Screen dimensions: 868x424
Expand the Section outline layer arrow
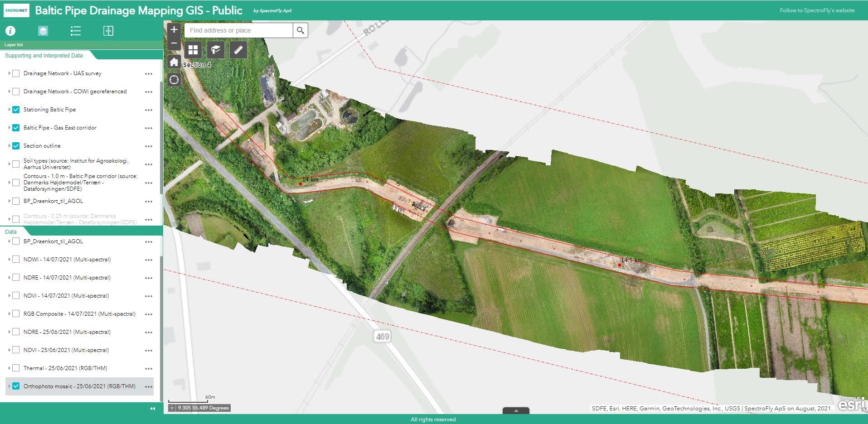tap(9, 146)
